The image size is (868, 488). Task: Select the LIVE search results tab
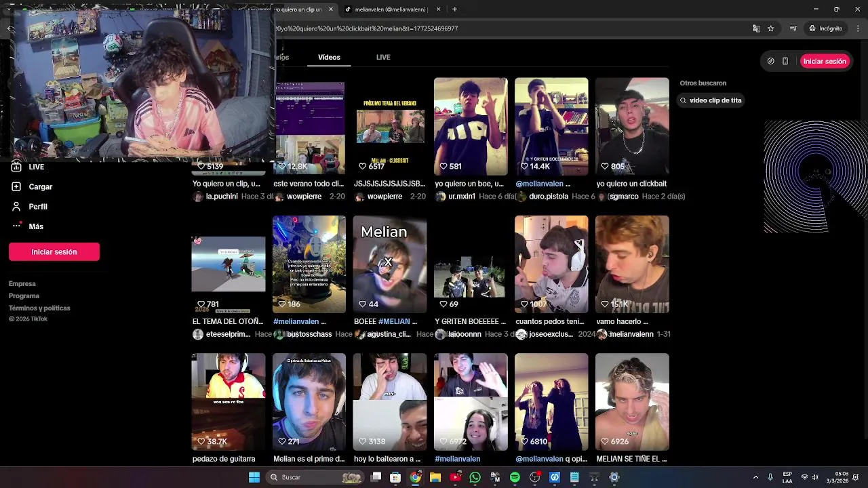(x=383, y=57)
